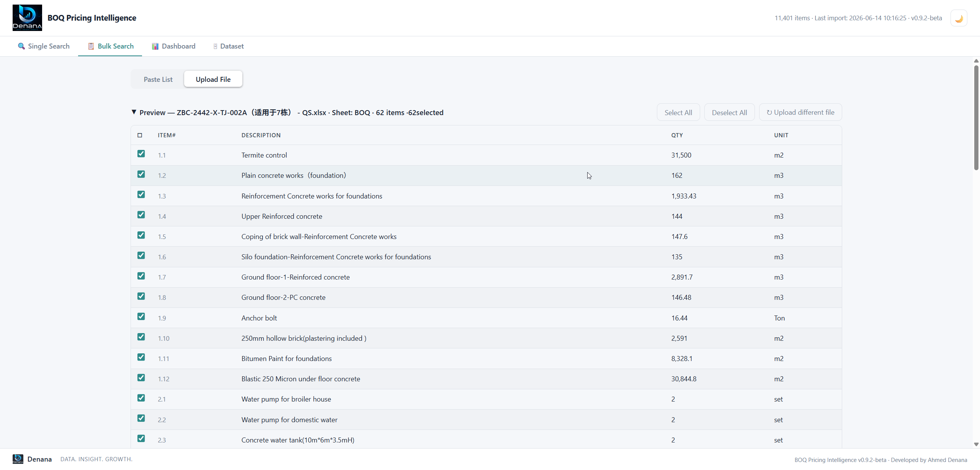Click 'Anchor bolt' description
980x470 pixels.
click(259, 318)
